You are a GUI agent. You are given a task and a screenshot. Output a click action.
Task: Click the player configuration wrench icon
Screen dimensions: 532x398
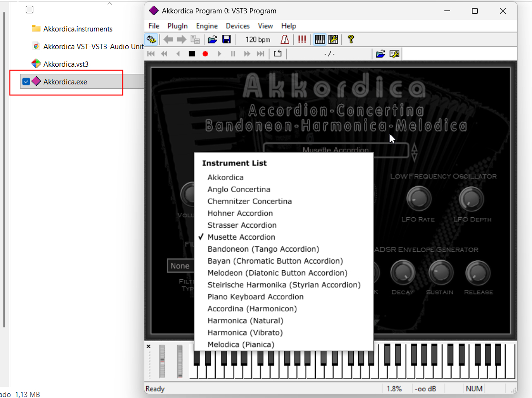(x=394, y=54)
